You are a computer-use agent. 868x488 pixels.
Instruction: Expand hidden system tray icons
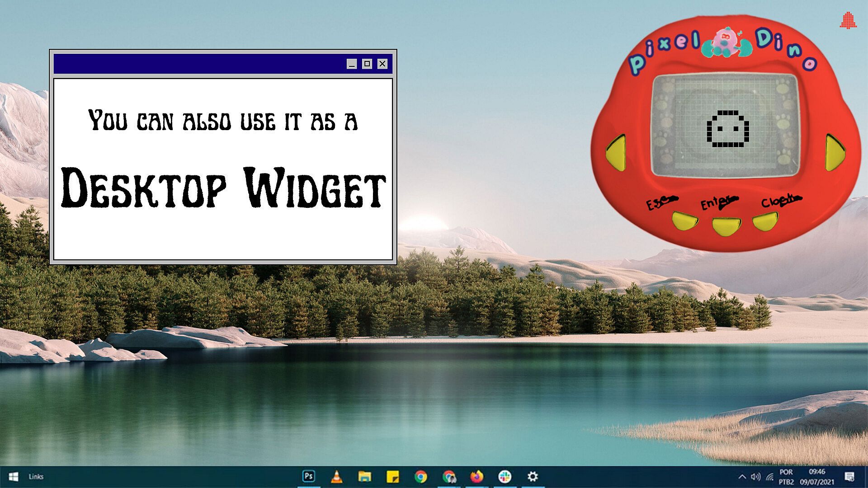742,477
